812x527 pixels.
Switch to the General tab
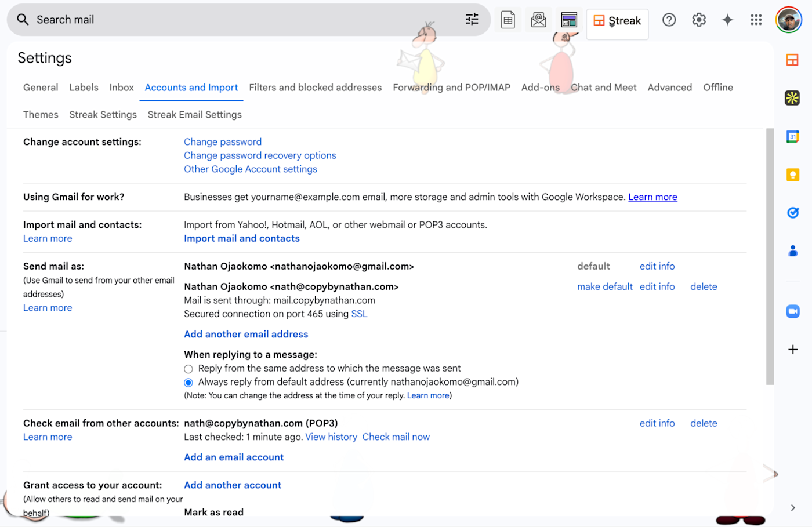click(41, 88)
